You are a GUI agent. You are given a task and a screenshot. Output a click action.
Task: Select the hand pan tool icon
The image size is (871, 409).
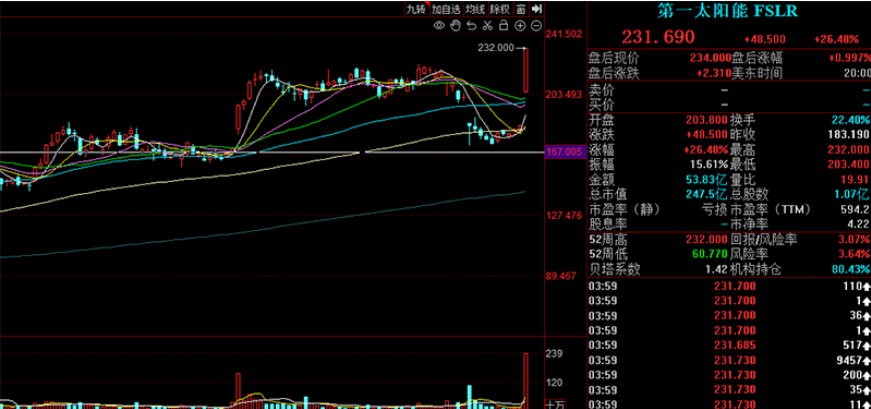click(455, 25)
